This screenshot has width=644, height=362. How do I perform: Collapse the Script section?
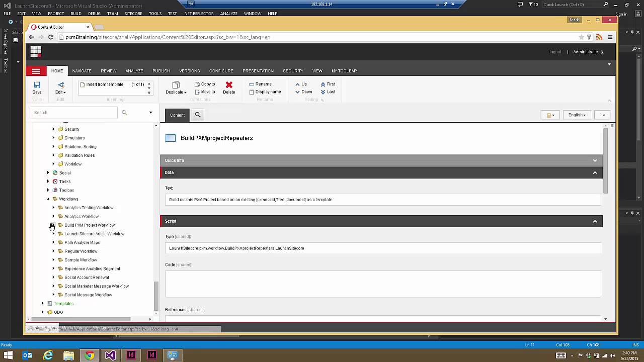click(x=595, y=221)
